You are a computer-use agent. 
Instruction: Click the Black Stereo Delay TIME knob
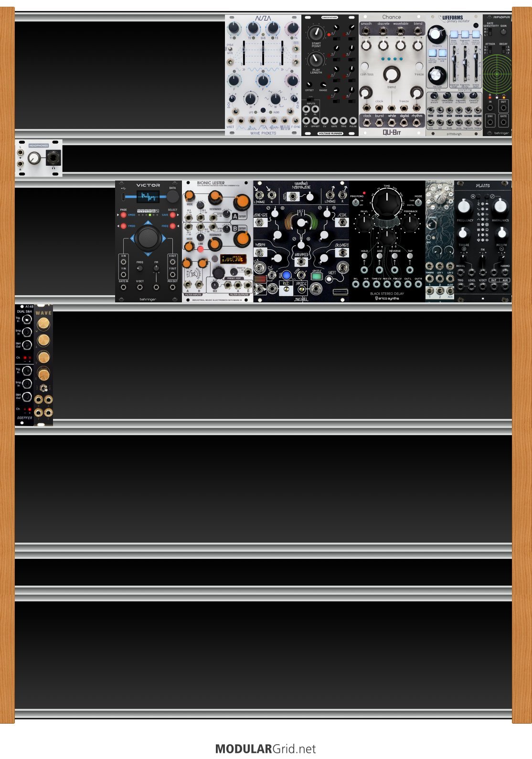click(387, 203)
